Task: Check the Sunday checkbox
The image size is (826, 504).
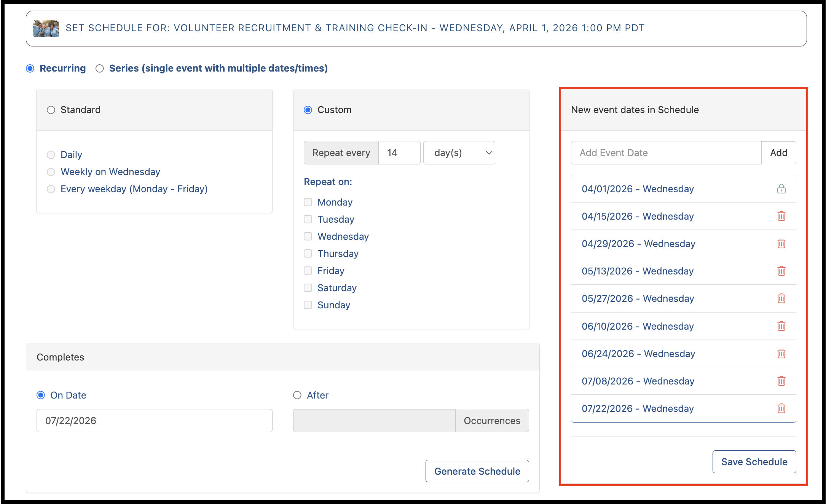Action: (x=308, y=305)
